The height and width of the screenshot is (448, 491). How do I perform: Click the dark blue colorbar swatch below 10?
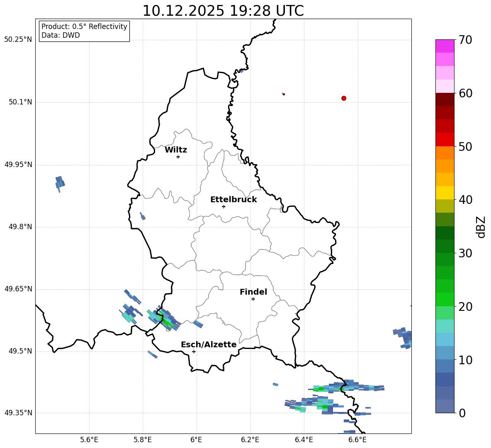click(445, 379)
